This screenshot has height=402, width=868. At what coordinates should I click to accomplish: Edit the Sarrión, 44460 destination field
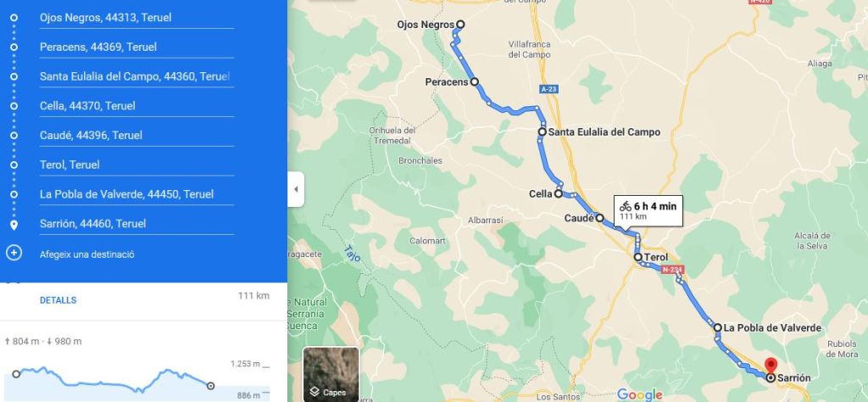pyautogui.click(x=136, y=224)
